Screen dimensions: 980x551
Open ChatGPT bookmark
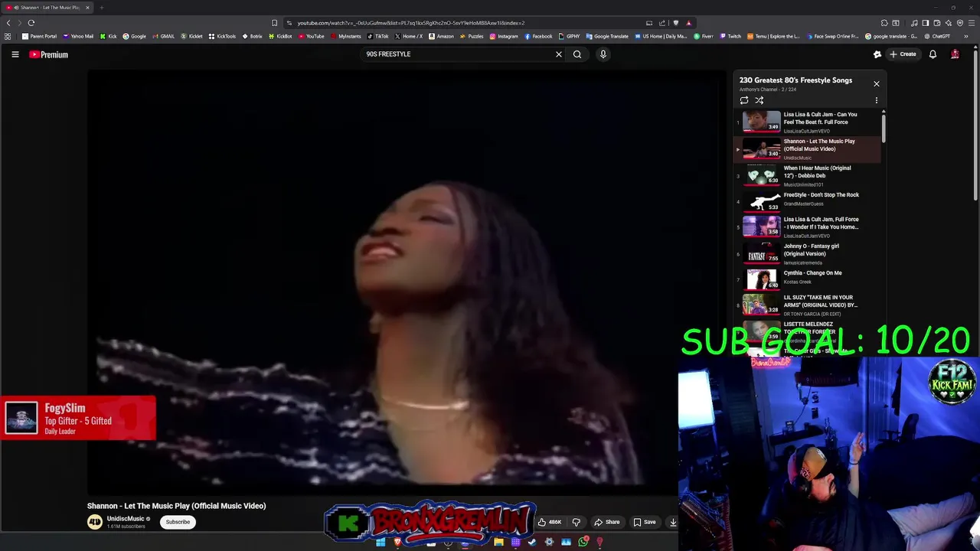tap(937, 36)
